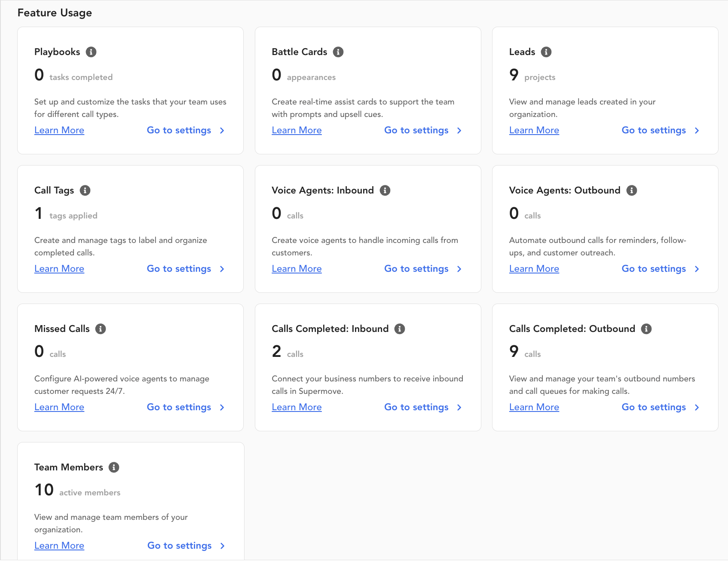The width and height of the screenshot is (728, 565).
Task: Open Learn More link under Playbooks
Action: 59,130
